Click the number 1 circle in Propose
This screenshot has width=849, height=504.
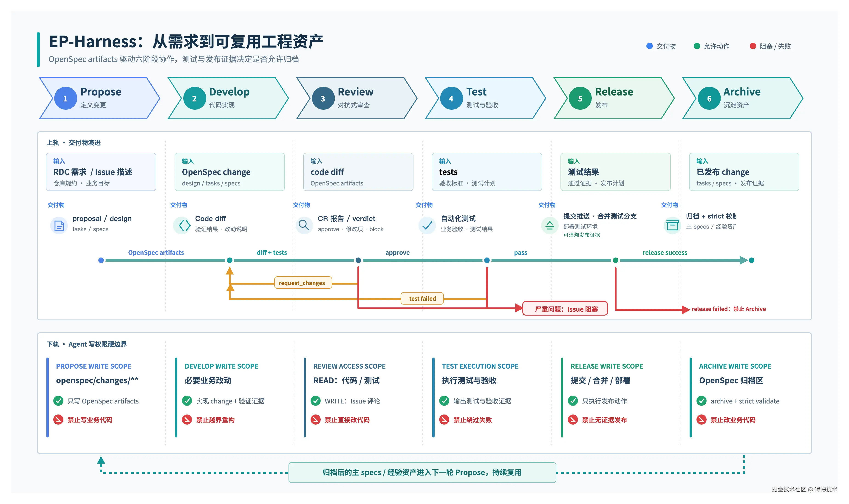point(66,98)
